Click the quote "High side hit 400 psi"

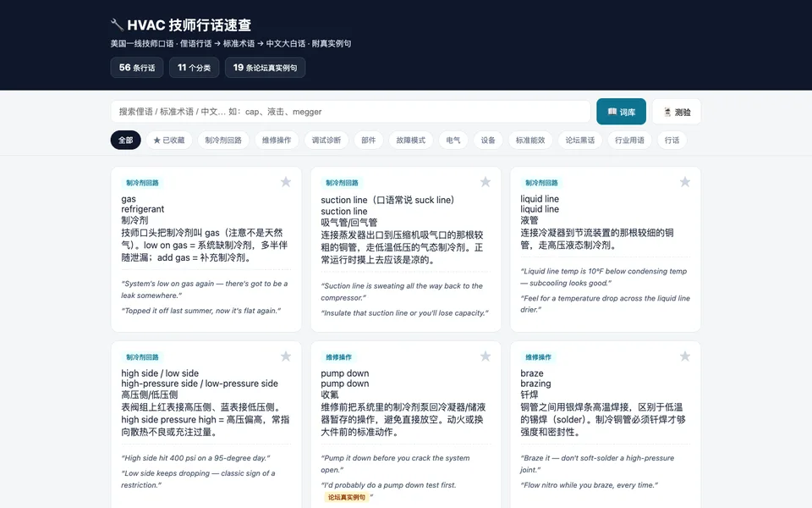coord(195,458)
